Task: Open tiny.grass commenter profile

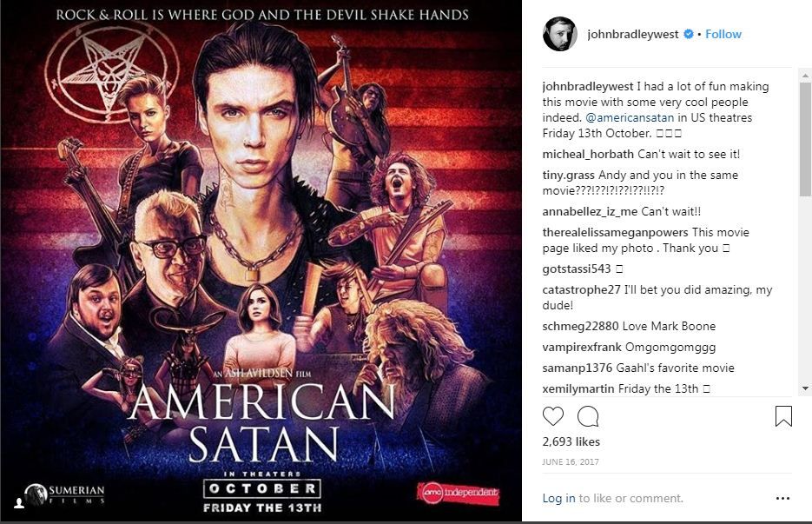Action: pyautogui.click(x=568, y=176)
